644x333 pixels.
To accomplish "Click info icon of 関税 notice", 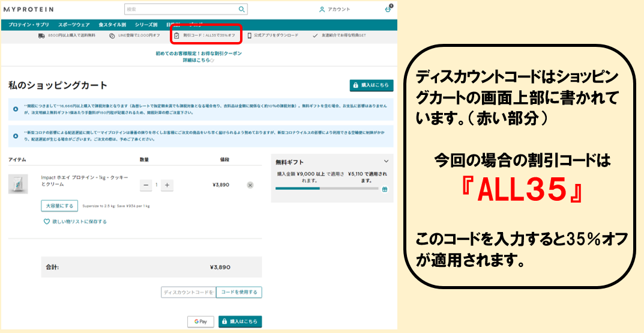I will point(16,109).
